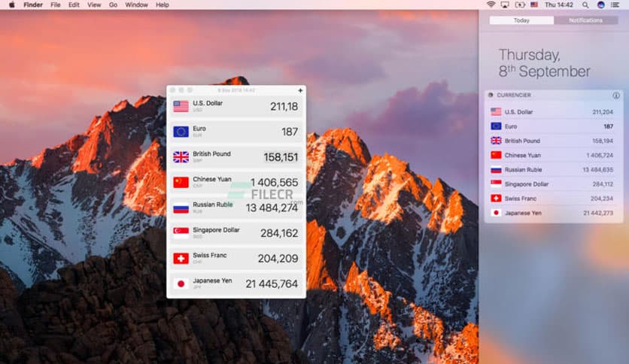Click the British Pound flag in Currencier window
This screenshot has width=629, height=364.
coord(181,157)
